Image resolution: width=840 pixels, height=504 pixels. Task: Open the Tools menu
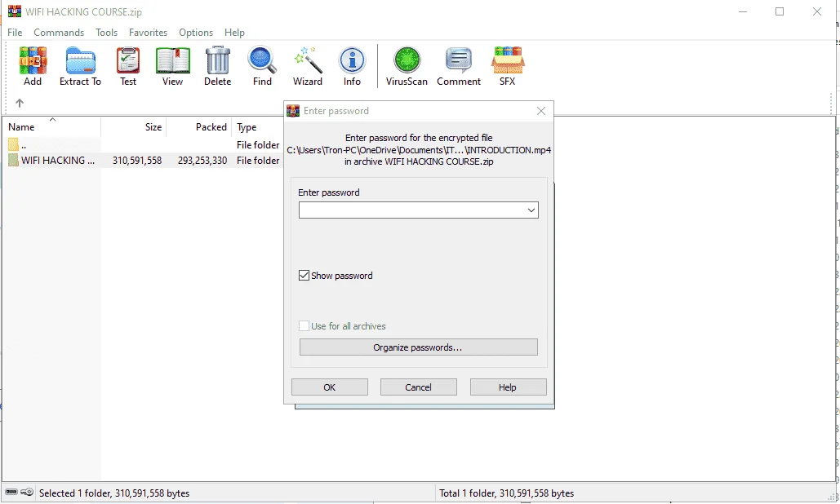pyautogui.click(x=107, y=33)
